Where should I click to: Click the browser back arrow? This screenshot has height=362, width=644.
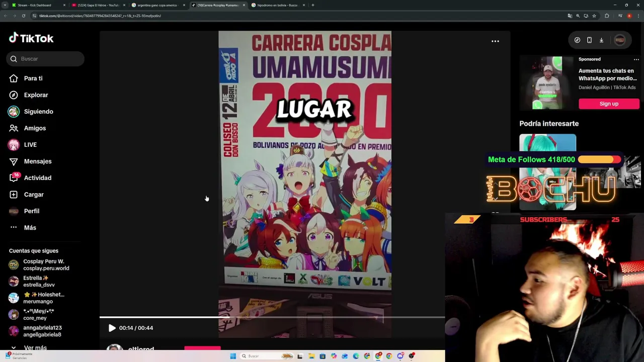5,16
